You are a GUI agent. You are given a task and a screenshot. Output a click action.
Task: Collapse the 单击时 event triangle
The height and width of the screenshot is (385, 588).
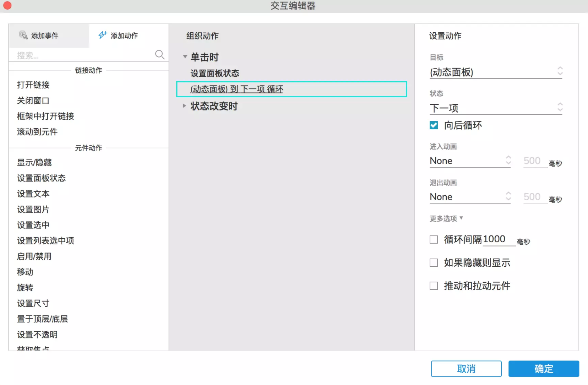(185, 57)
